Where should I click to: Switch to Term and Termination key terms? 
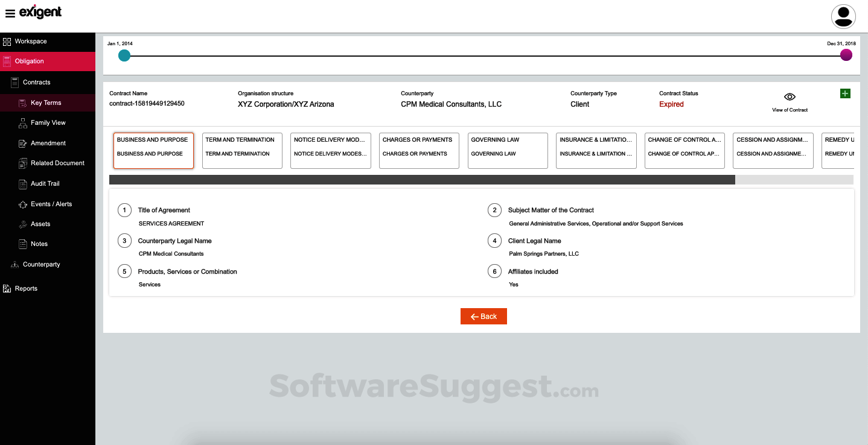coord(241,150)
